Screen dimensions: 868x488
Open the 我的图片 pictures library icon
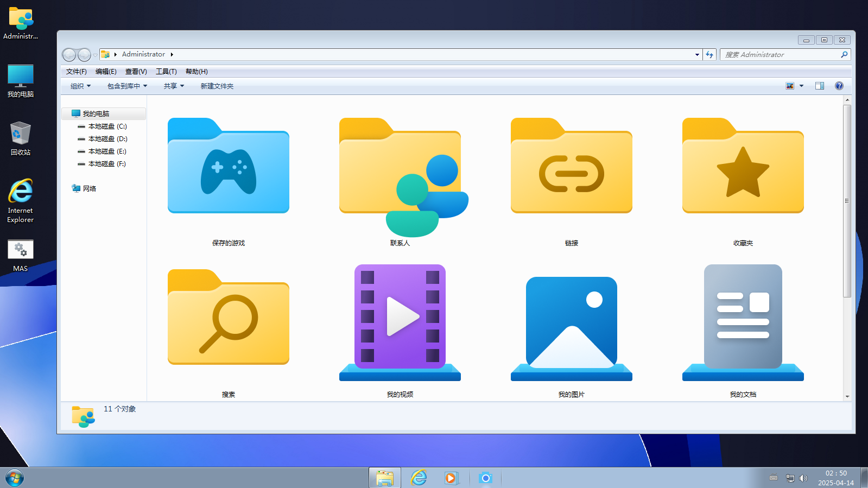(x=572, y=328)
